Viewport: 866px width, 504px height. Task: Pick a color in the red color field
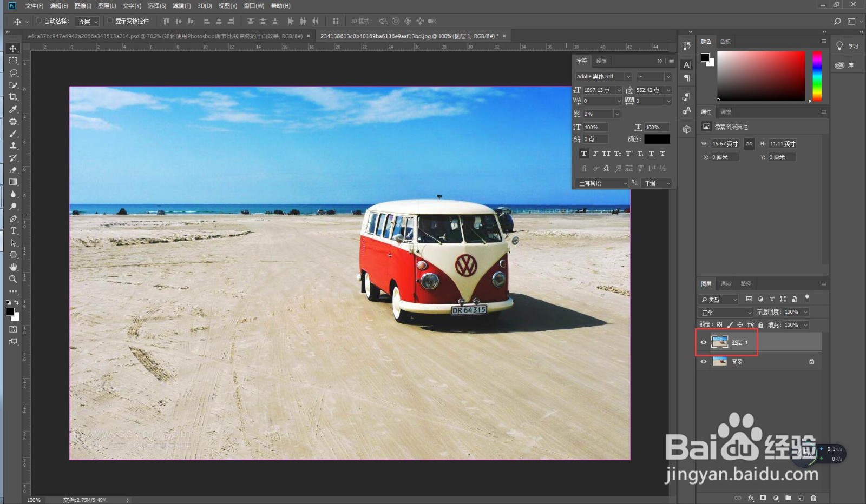click(761, 76)
